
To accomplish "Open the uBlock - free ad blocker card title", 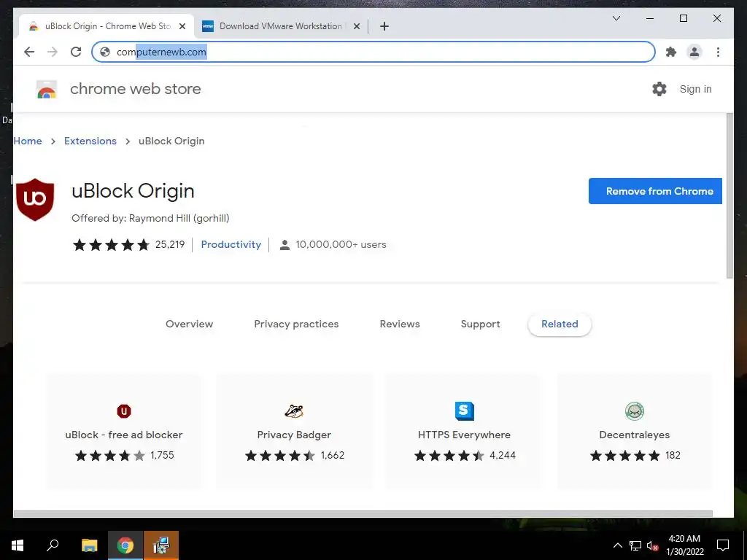I will pos(124,435).
